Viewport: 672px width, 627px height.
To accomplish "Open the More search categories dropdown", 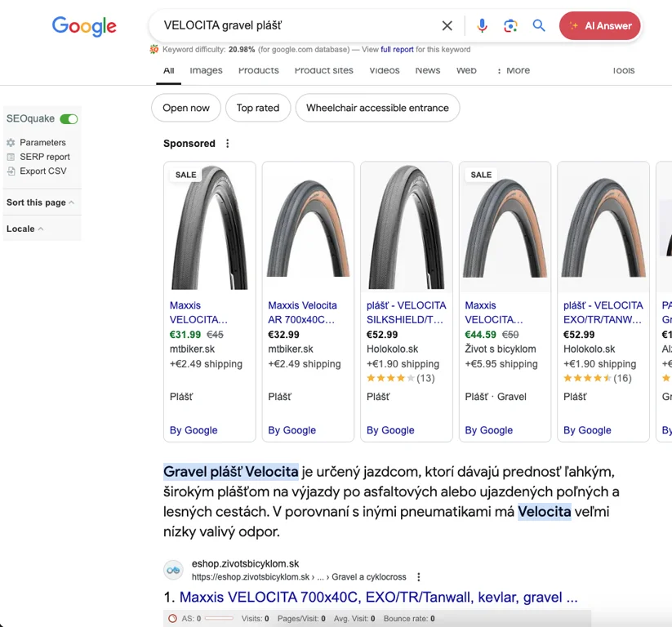I will tap(514, 71).
